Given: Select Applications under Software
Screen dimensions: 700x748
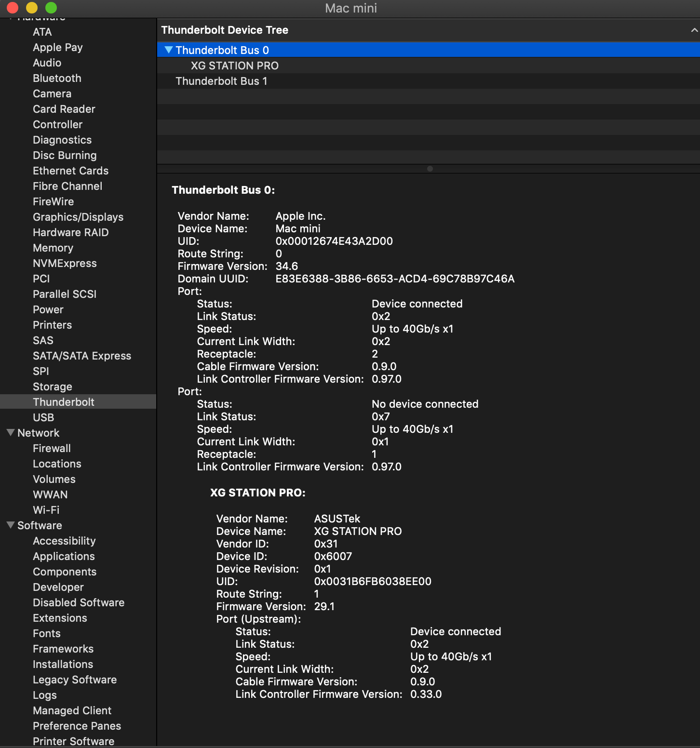Looking at the screenshot, I should [x=64, y=556].
